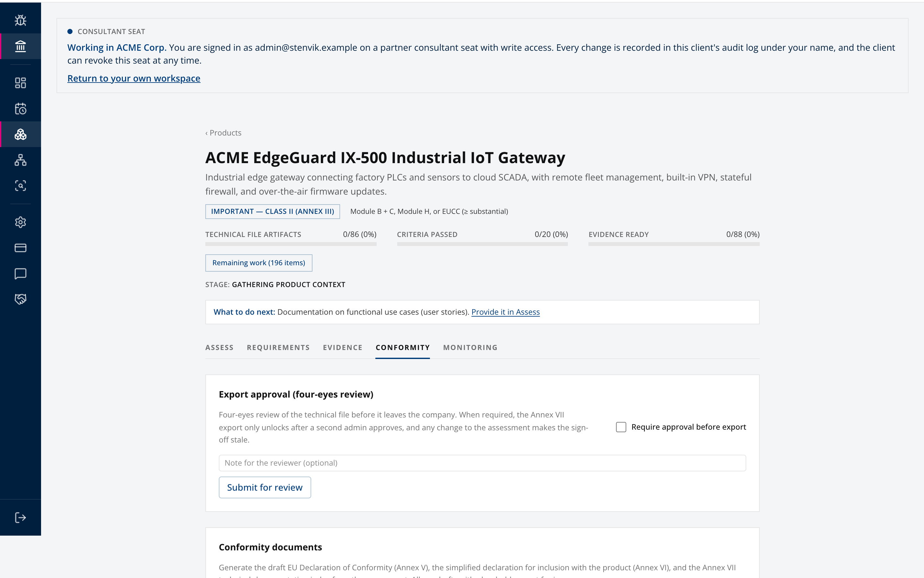Open Remaining work (196 items)
924x578 pixels.
(x=259, y=263)
